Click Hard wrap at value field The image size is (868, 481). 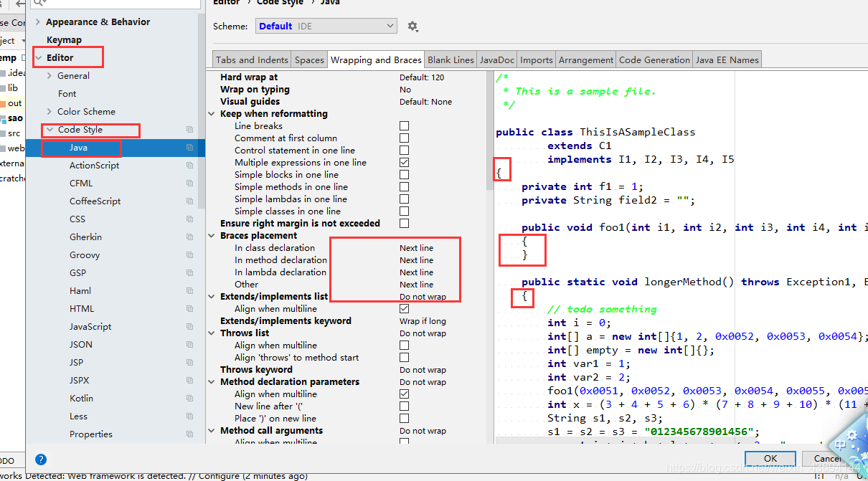422,77
